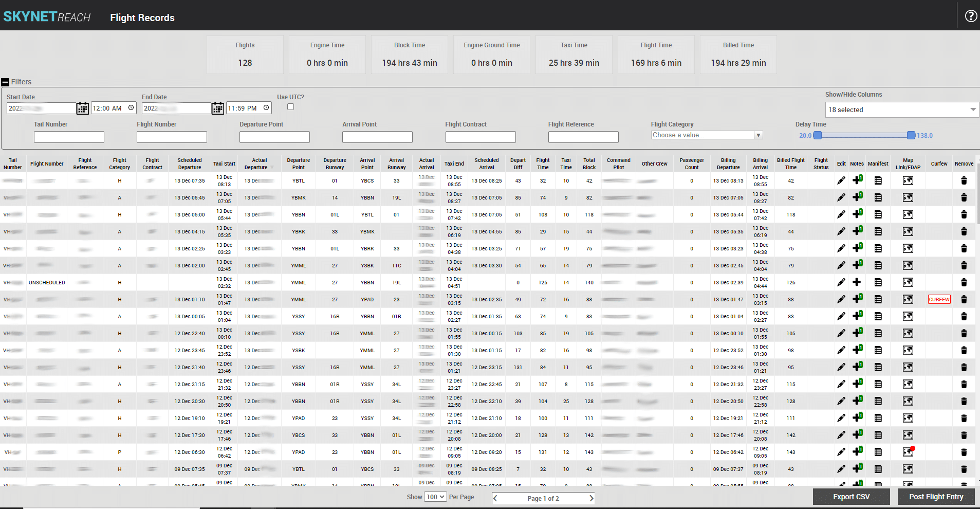The height and width of the screenshot is (509, 980).
Task: Click the Export CSV button
Action: click(x=851, y=497)
